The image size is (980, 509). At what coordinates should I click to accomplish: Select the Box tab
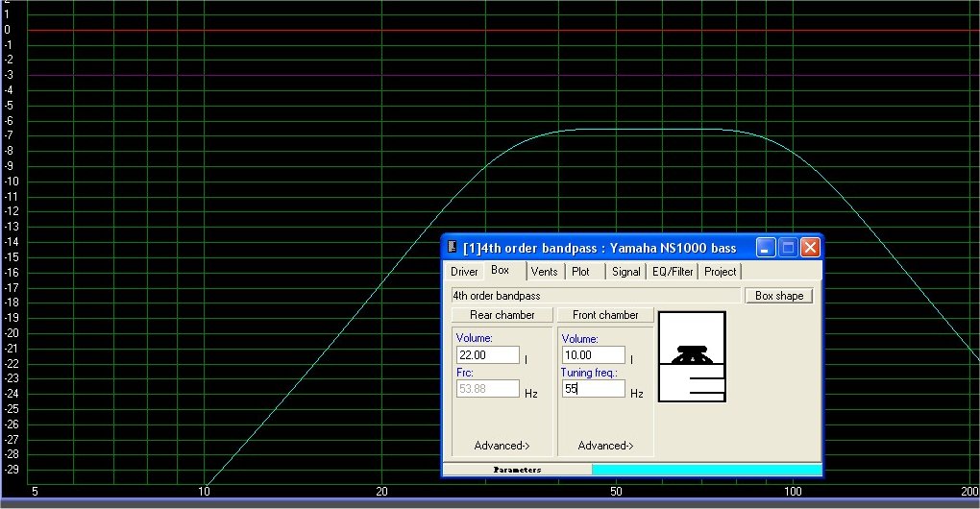point(500,270)
